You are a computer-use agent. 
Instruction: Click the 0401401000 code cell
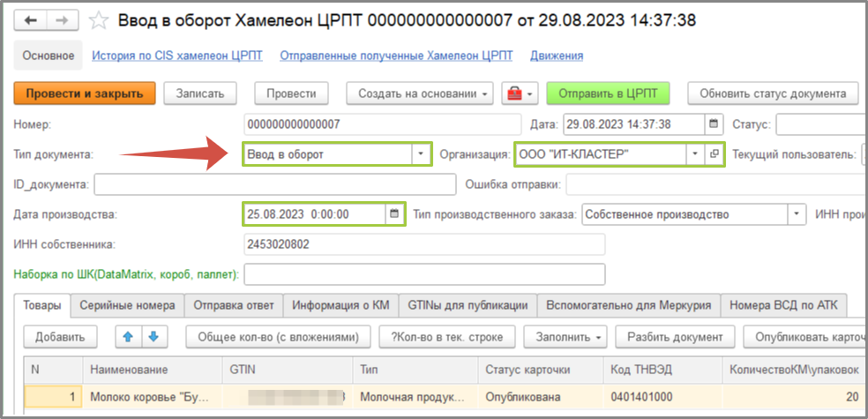pos(662,397)
